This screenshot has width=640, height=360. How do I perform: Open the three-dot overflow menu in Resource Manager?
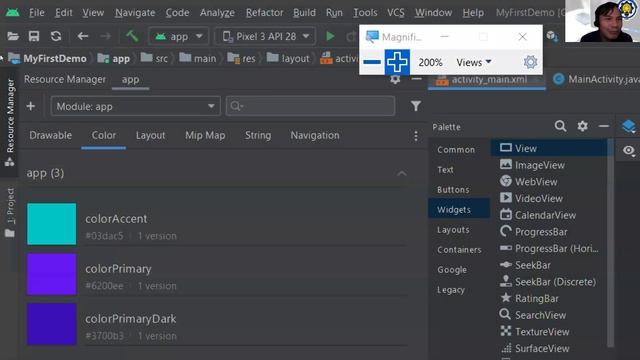(416, 136)
